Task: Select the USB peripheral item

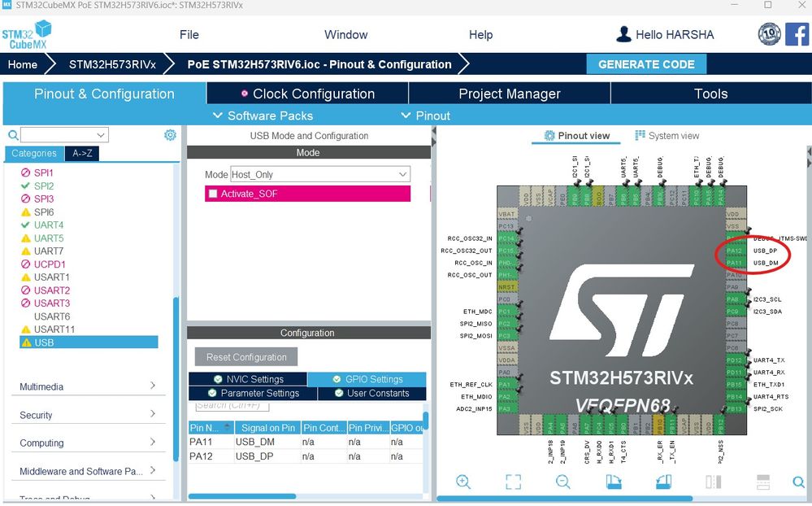Action: 89,342
